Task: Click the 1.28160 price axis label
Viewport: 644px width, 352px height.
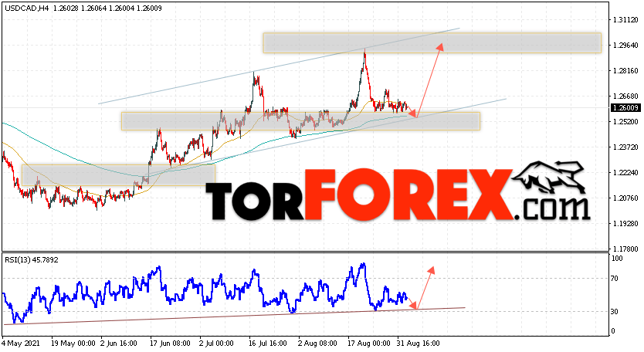Action: click(625, 71)
